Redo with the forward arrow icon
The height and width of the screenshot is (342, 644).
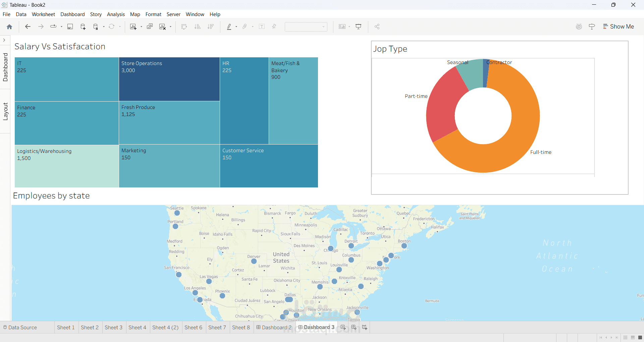[x=41, y=26]
